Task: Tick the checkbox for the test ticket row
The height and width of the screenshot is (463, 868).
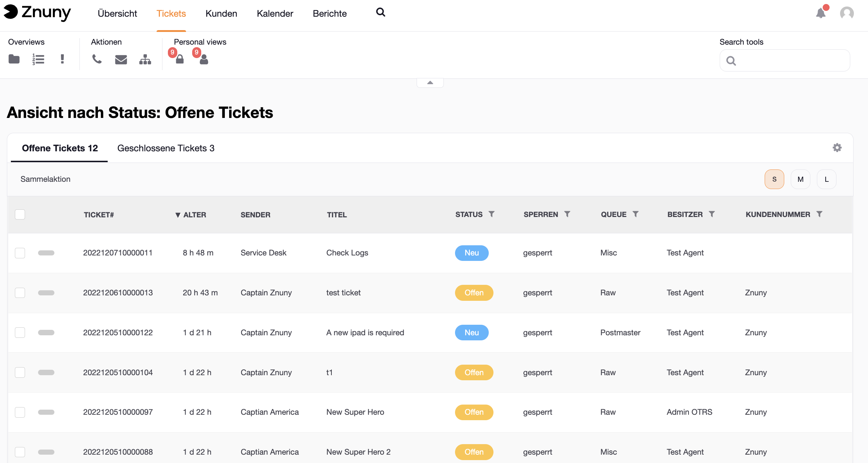Action: point(20,293)
